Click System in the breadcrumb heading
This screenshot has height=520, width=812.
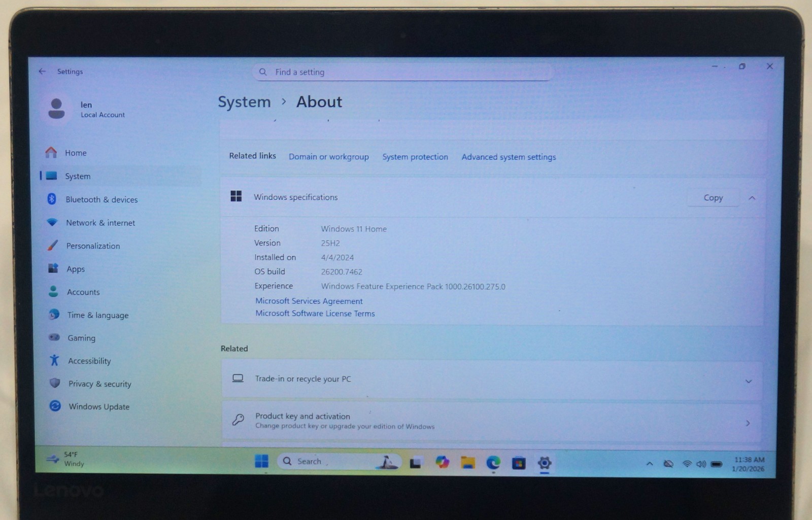[x=245, y=102]
